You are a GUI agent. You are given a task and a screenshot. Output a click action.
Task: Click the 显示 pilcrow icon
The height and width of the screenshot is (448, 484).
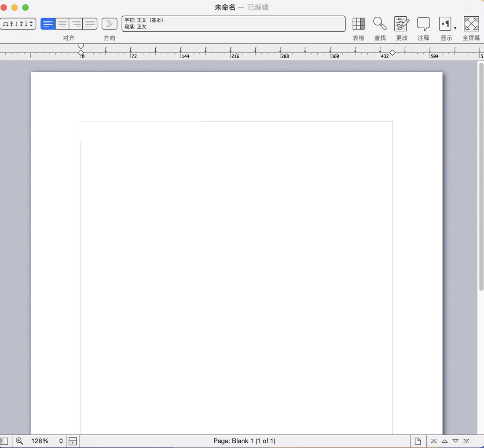coord(445,24)
